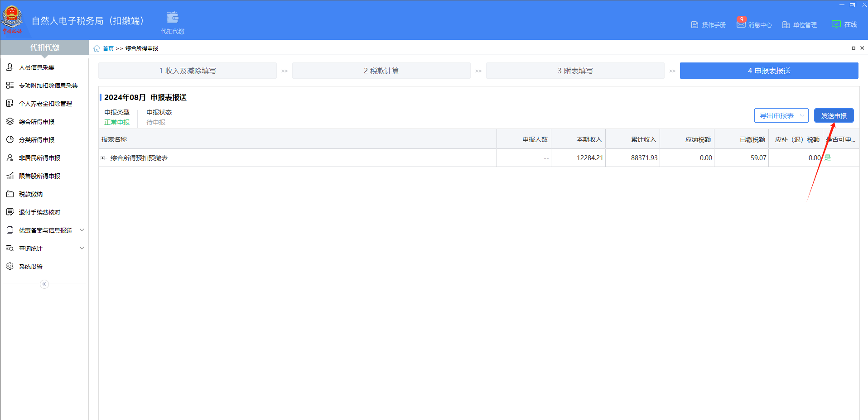Go to step 1 收入及减除填写
The image size is (868, 420).
point(188,71)
